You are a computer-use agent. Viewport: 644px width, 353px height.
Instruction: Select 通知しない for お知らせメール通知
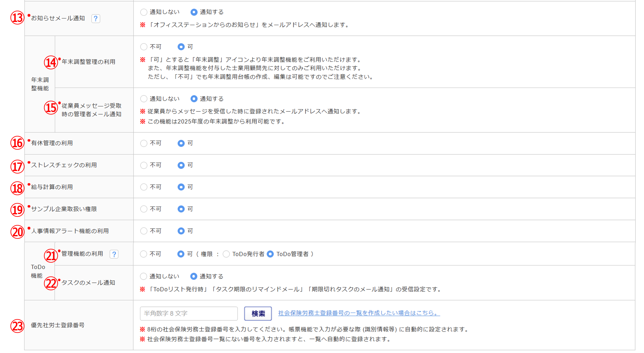[144, 12]
